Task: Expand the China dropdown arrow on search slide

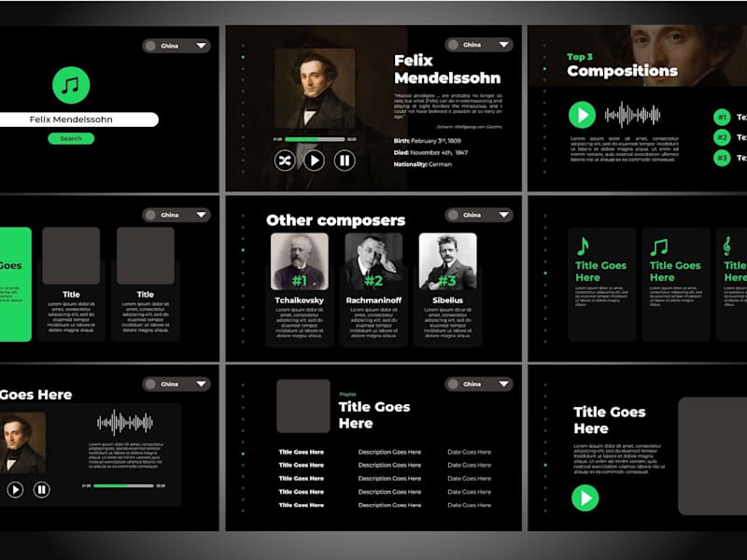Action: [202, 46]
